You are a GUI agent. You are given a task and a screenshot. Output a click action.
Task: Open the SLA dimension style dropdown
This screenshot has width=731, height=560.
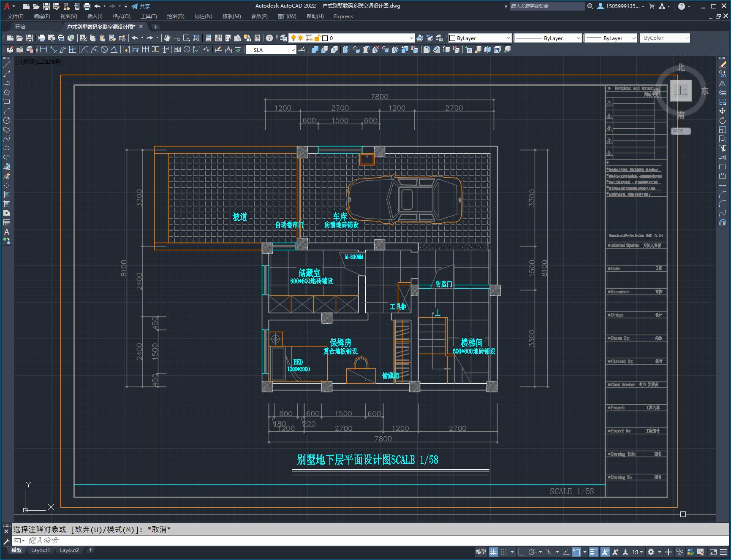[x=293, y=50]
